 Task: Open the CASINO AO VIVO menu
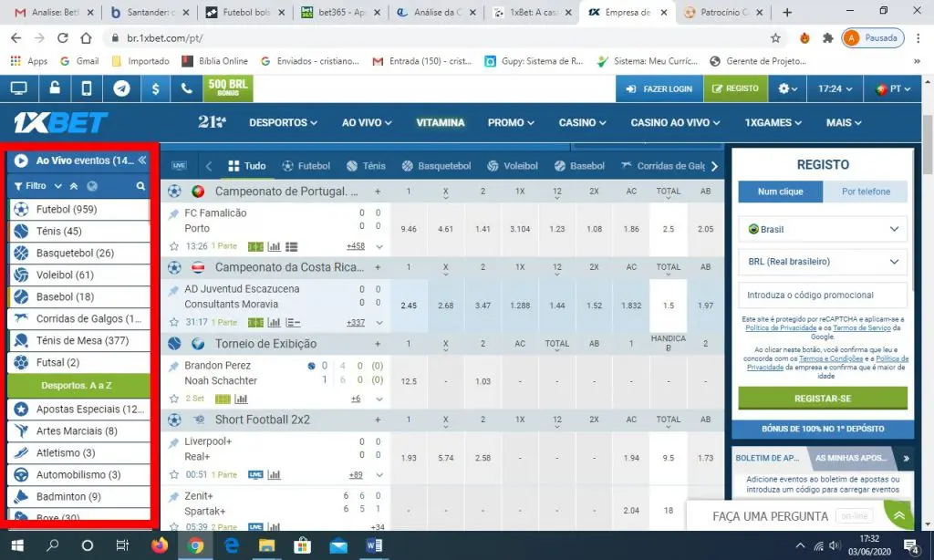coord(675,123)
